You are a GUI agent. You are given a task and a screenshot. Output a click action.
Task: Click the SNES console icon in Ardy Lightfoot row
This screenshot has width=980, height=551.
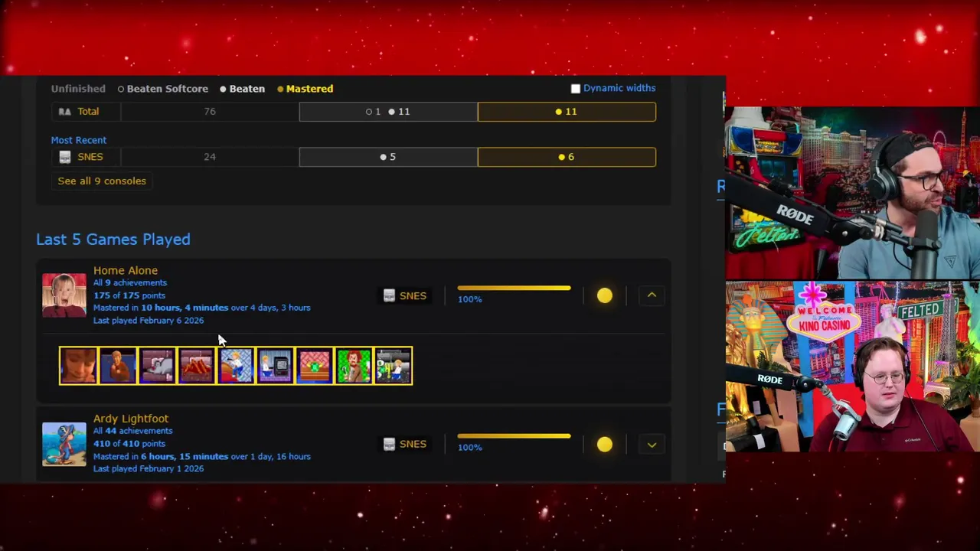point(389,444)
